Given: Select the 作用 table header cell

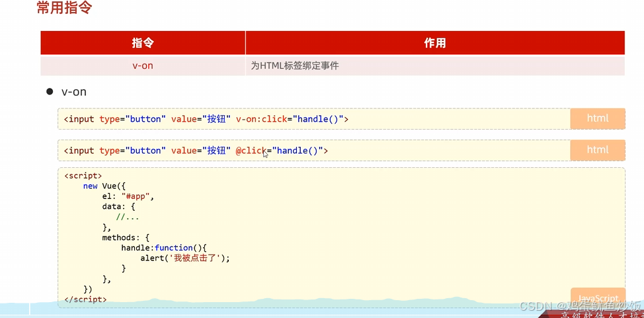Looking at the screenshot, I should (x=435, y=43).
